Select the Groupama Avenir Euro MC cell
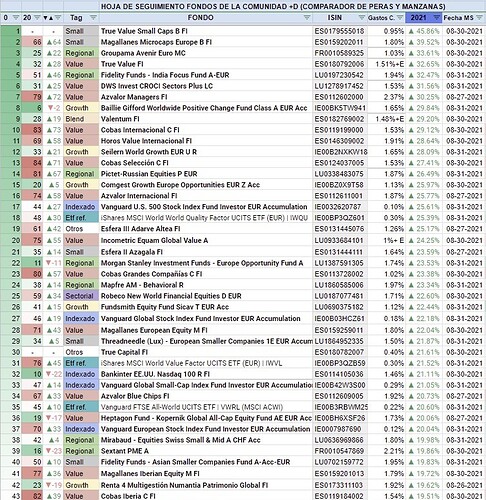Image resolution: width=486 pixels, height=500 pixels. (x=206, y=53)
